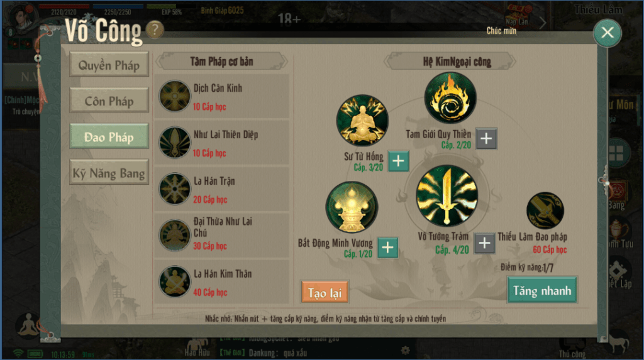Screen dimensions: 644x360
Task: Click the Tăng nhanh button
Action: click(542, 290)
